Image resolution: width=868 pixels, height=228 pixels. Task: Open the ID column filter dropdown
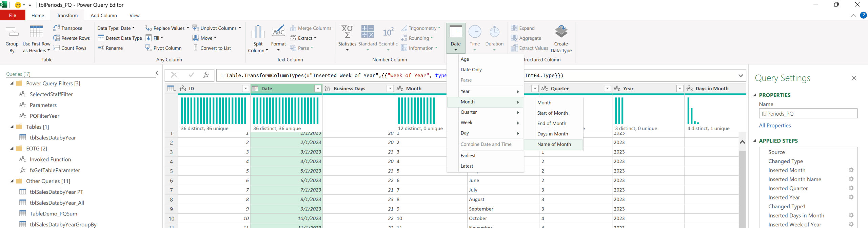click(x=245, y=89)
